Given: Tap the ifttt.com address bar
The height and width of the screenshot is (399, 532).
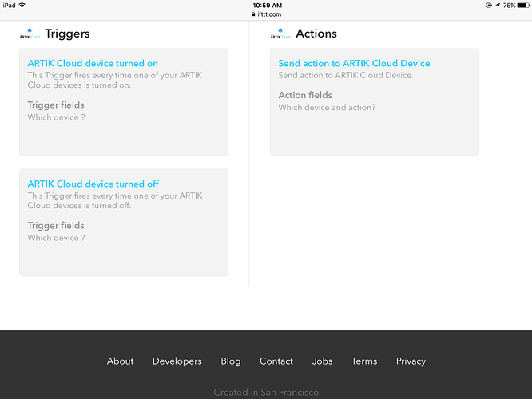Looking at the screenshot, I should pyautogui.click(x=266, y=14).
